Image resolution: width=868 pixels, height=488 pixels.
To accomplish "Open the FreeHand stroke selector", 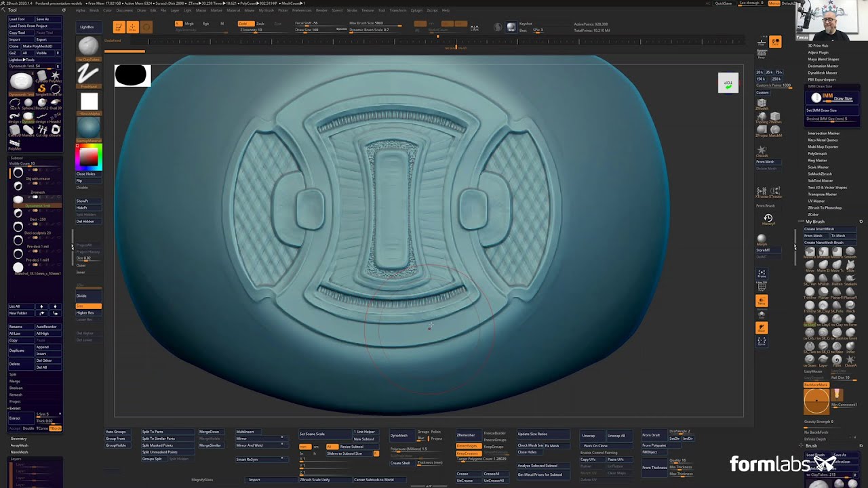I will (x=88, y=74).
